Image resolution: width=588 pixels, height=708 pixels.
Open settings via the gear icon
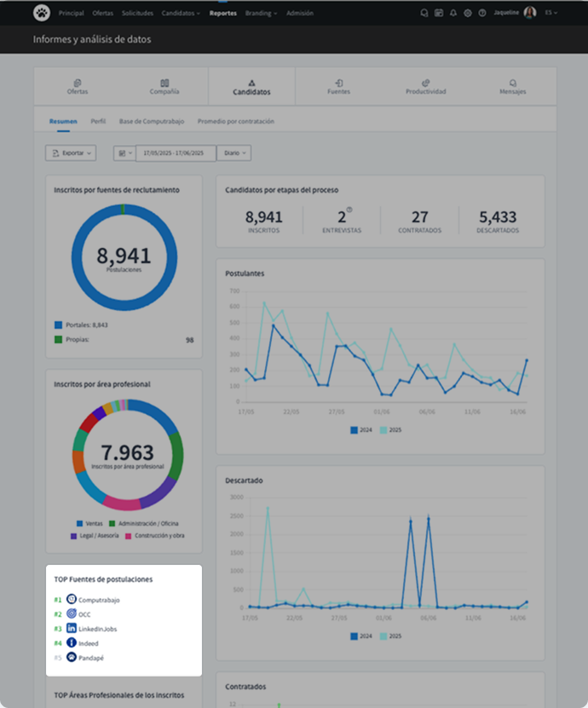468,14
